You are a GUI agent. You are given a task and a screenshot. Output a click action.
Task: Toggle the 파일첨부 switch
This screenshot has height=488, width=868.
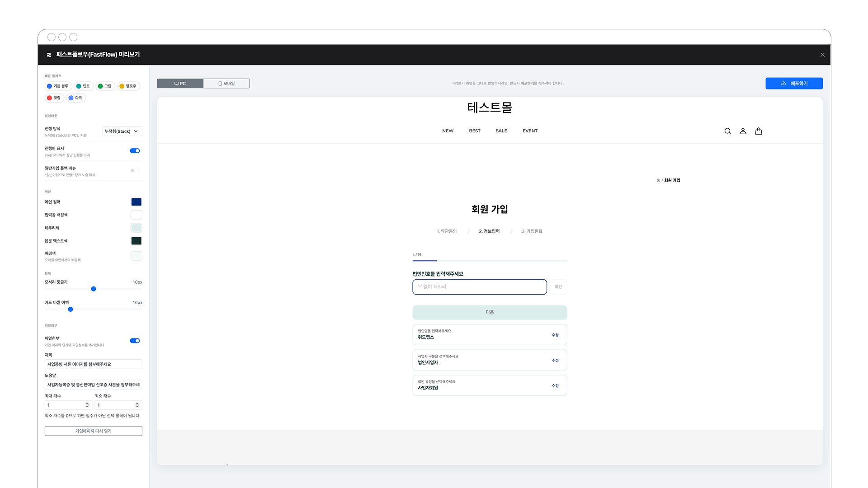tap(135, 341)
